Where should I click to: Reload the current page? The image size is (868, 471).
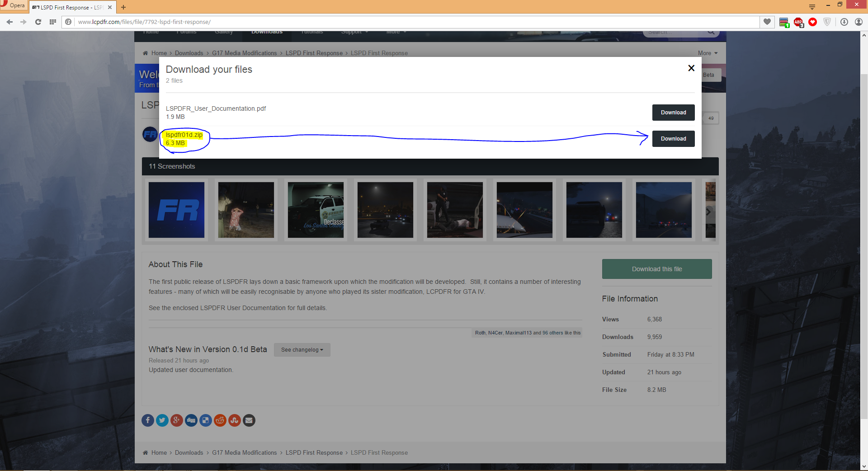(38, 22)
